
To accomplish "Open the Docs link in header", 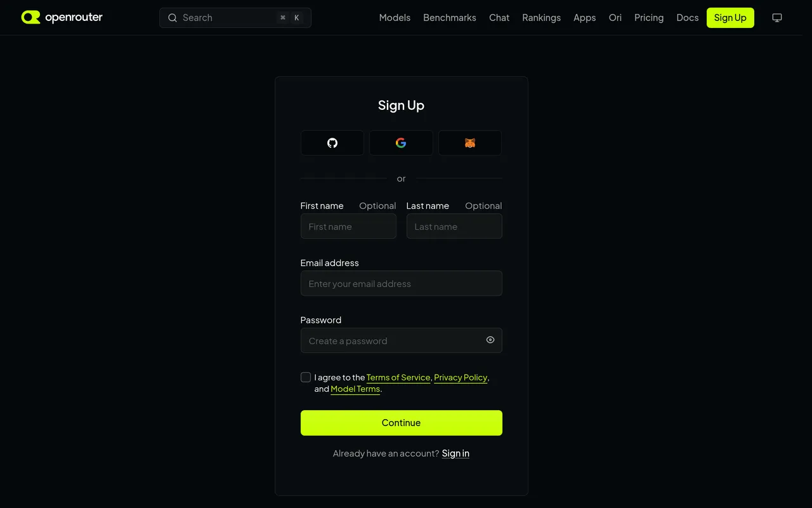I will [688, 18].
